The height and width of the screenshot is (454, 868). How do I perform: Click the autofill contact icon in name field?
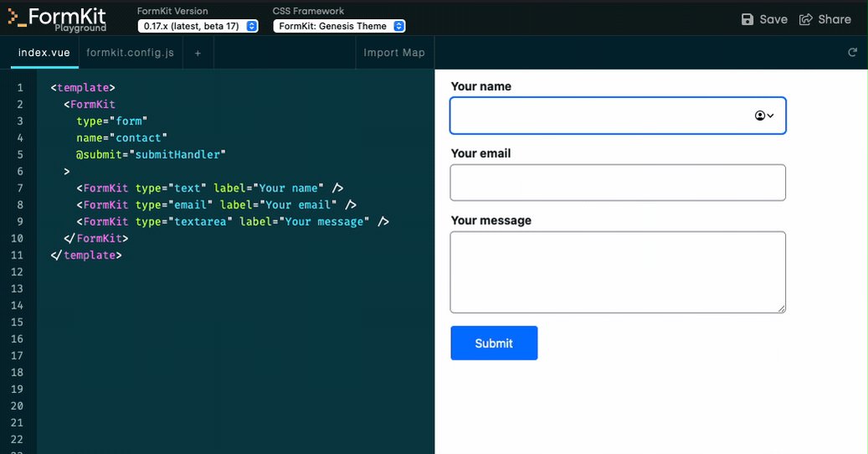pos(764,116)
